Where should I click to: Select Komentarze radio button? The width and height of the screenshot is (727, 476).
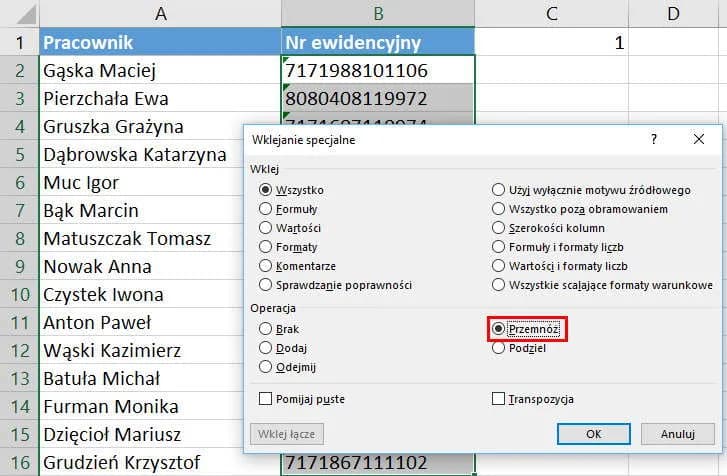(265, 266)
